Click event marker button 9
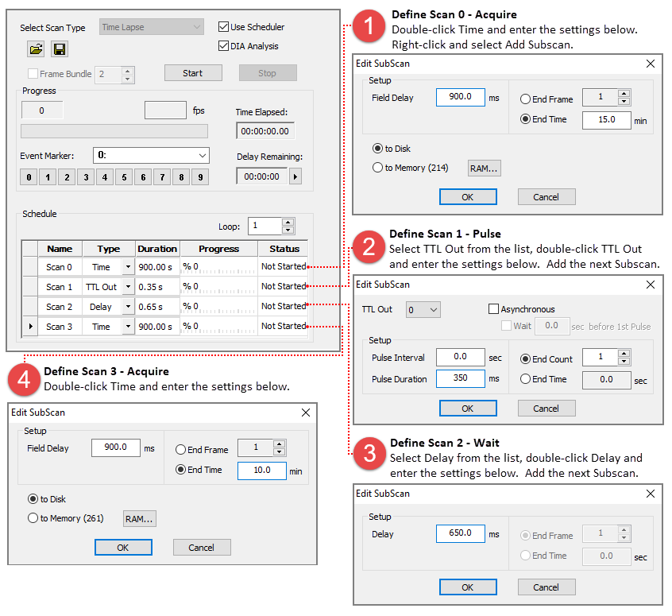This screenshot has width=672, height=616. tap(200, 177)
